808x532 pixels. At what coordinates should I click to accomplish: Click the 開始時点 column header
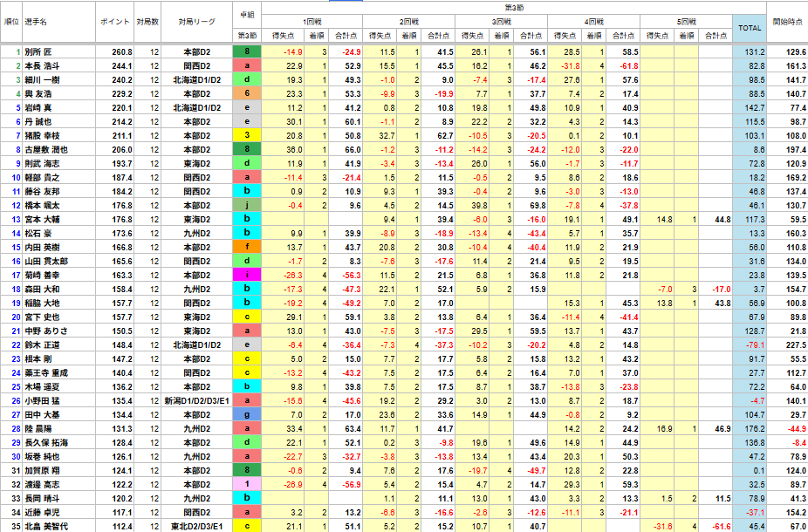787,22
